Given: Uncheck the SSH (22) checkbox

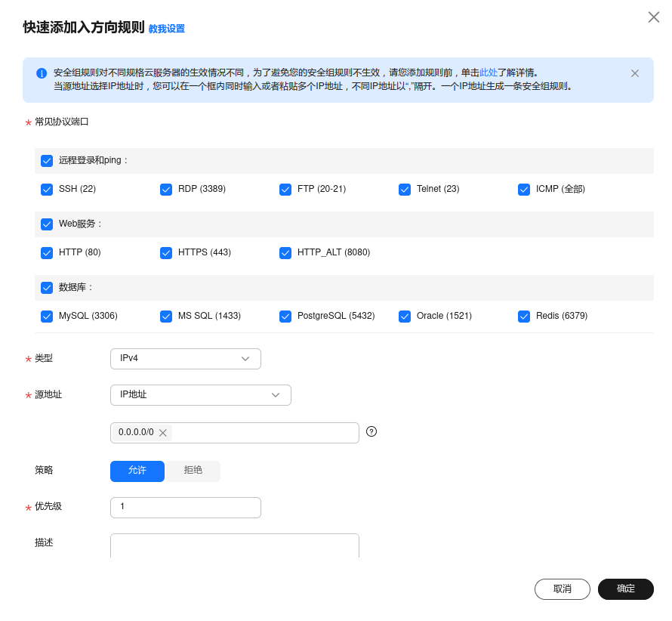Looking at the screenshot, I should coord(47,189).
